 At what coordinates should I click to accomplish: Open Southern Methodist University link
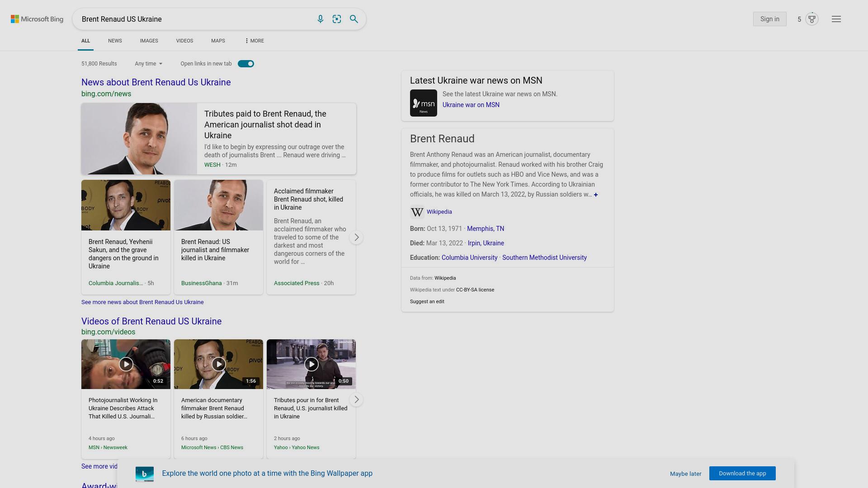point(544,258)
